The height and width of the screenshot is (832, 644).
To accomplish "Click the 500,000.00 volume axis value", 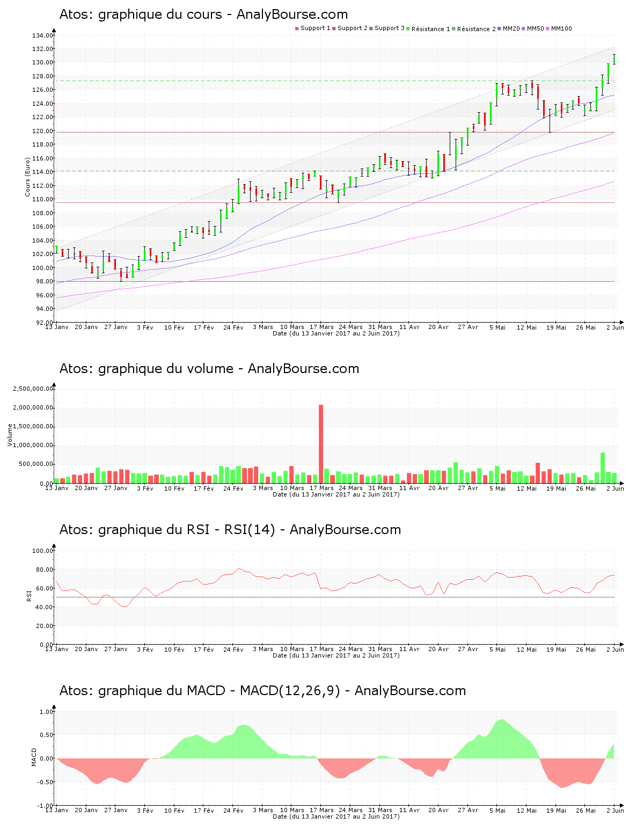I will (36, 464).
